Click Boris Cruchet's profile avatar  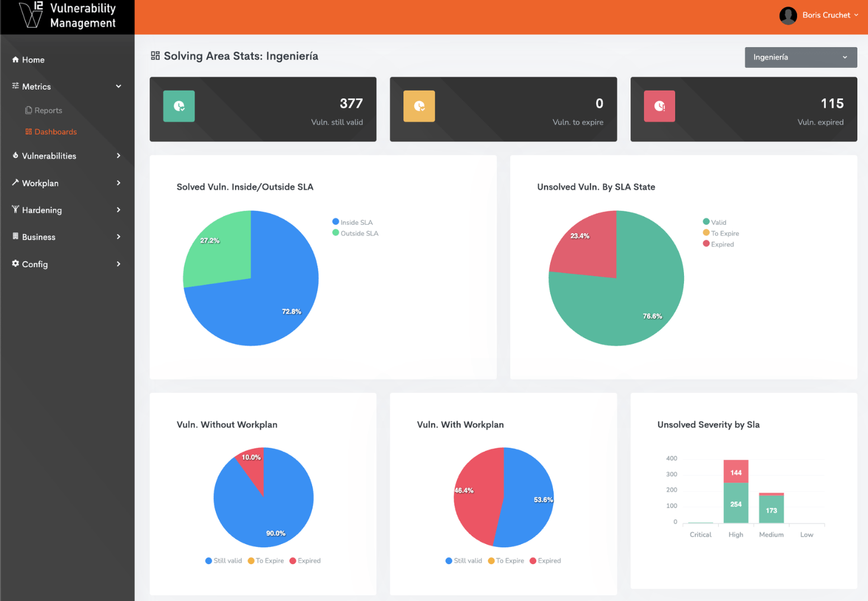point(788,16)
